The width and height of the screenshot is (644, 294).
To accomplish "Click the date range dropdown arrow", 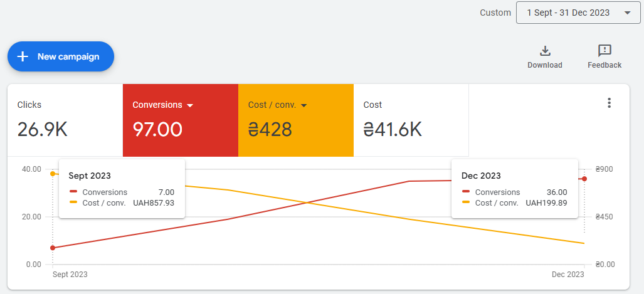I will click(627, 13).
